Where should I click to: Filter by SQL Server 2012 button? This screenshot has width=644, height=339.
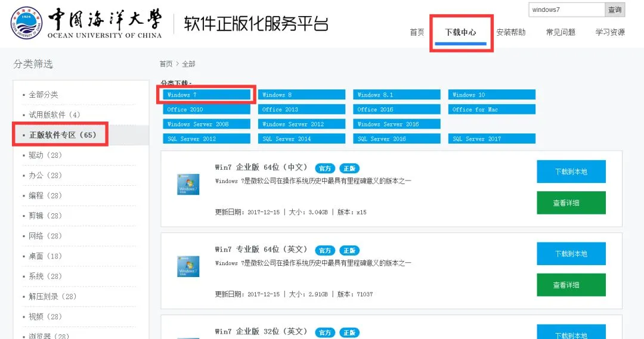click(x=206, y=139)
